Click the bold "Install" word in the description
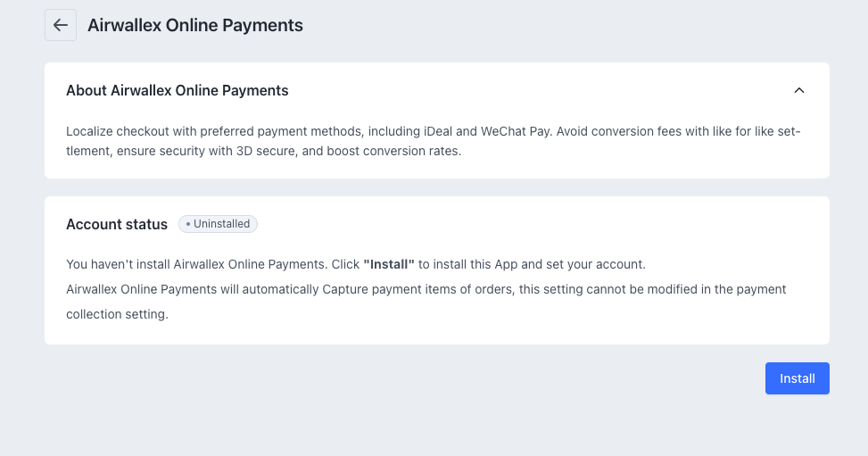868x456 pixels. (389, 265)
